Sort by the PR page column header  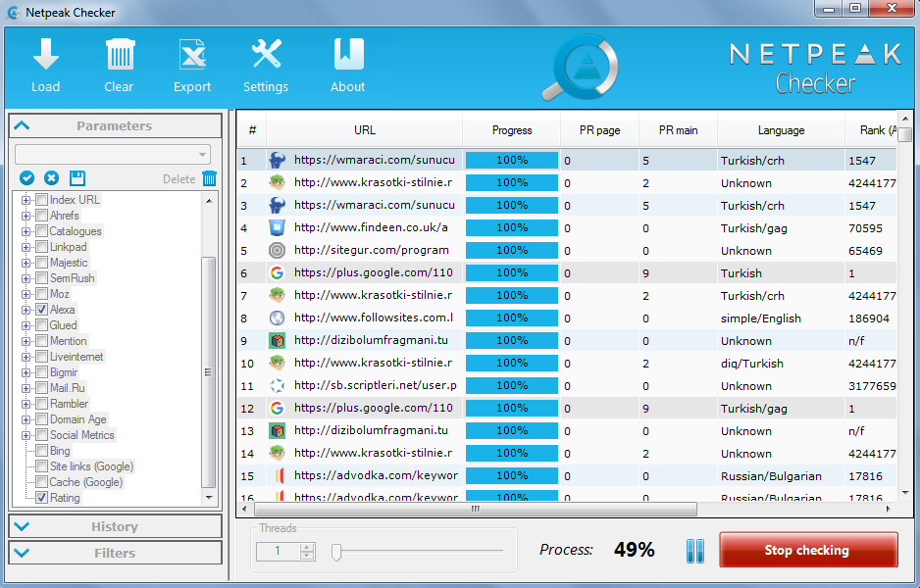point(599,130)
